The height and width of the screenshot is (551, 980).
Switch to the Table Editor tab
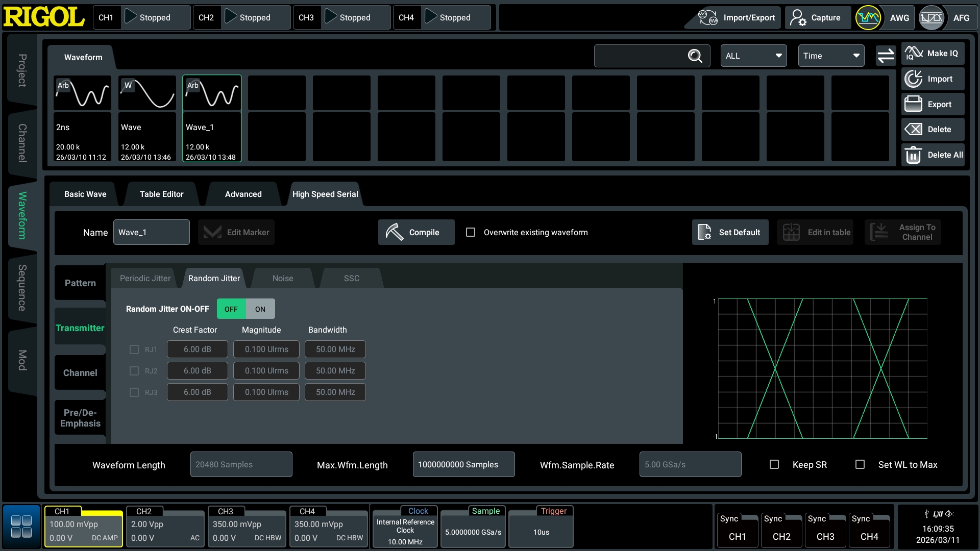point(161,194)
